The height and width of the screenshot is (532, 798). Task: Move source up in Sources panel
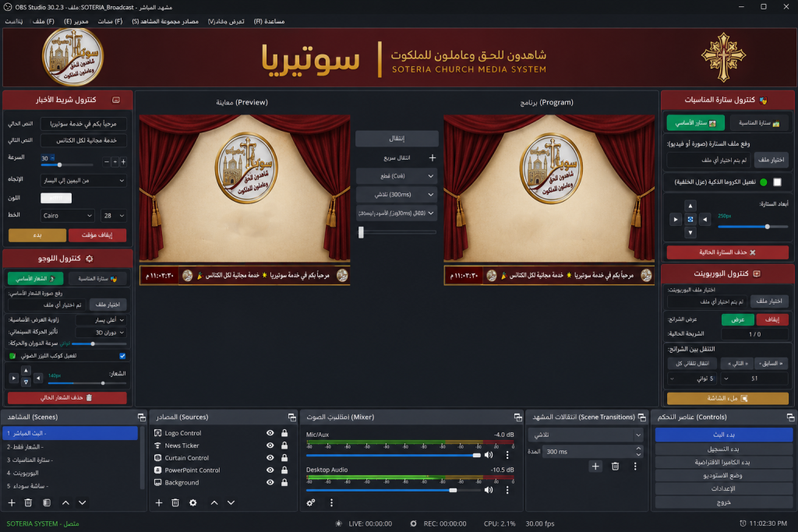pos(214,502)
